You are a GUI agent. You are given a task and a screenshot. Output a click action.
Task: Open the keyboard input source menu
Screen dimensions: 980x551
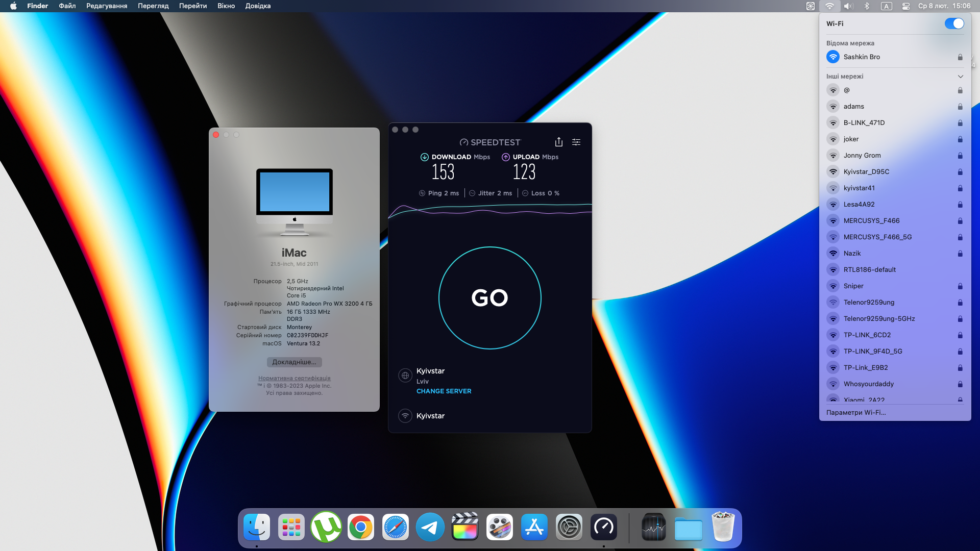click(x=887, y=6)
